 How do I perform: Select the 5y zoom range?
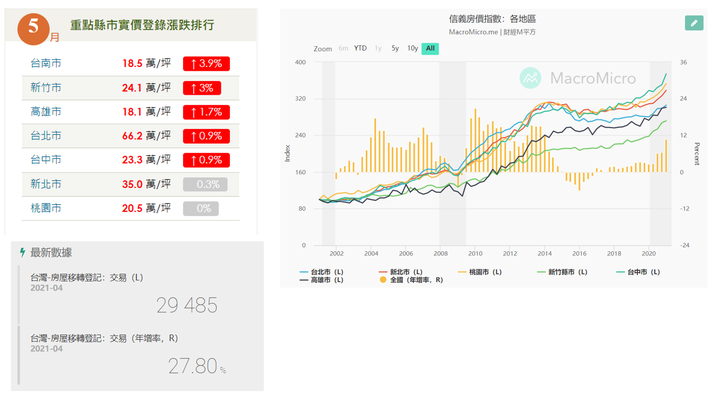[395, 48]
